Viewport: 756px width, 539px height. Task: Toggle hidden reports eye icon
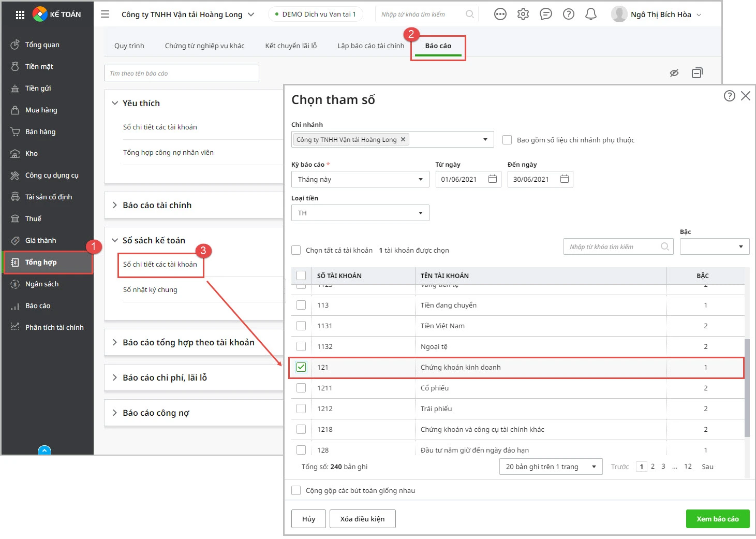pyautogui.click(x=674, y=73)
